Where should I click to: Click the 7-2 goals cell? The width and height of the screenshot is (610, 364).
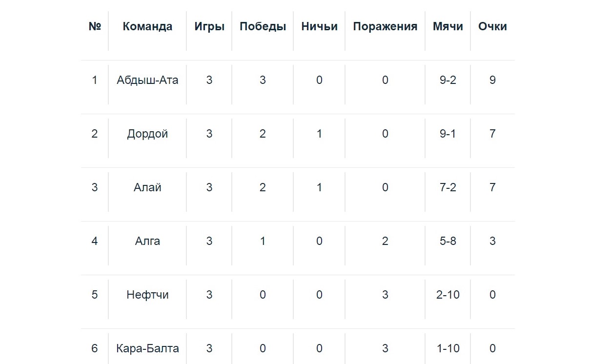click(447, 187)
